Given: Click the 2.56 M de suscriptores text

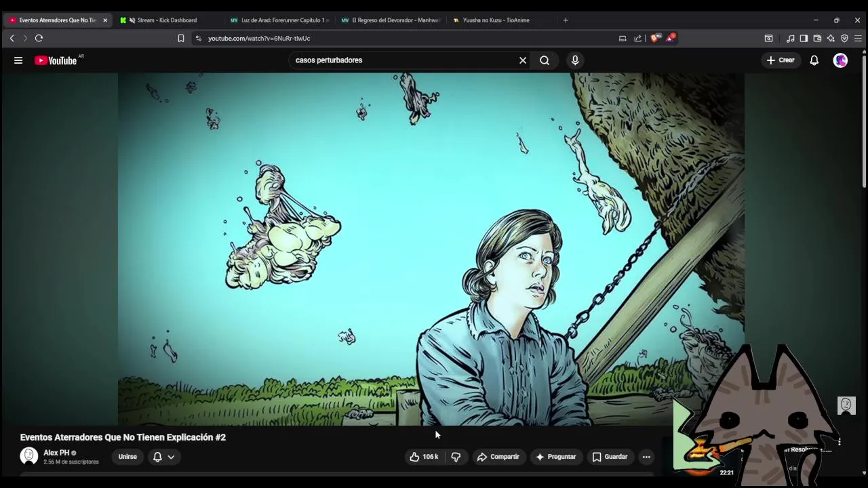Looking at the screenshot, I should point(71,462).
